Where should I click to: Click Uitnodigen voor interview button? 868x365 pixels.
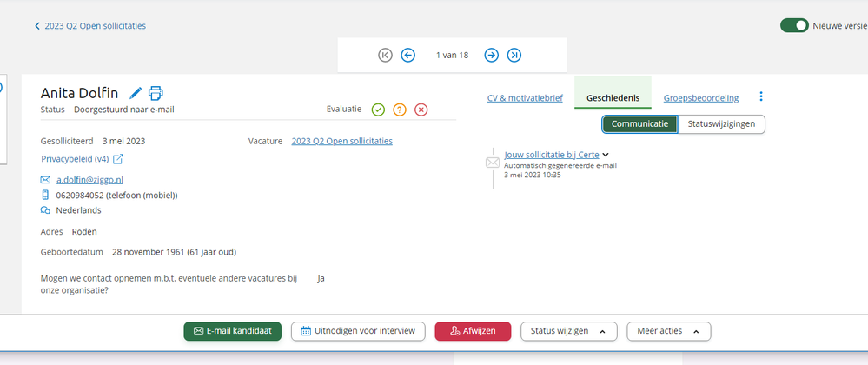tap(358, 331)
